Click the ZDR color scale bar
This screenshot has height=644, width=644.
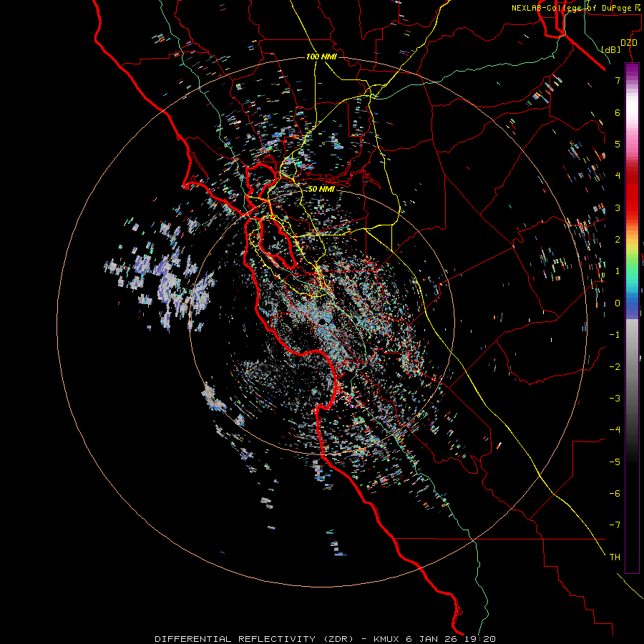pyautogui.click(x=632, y=318)
